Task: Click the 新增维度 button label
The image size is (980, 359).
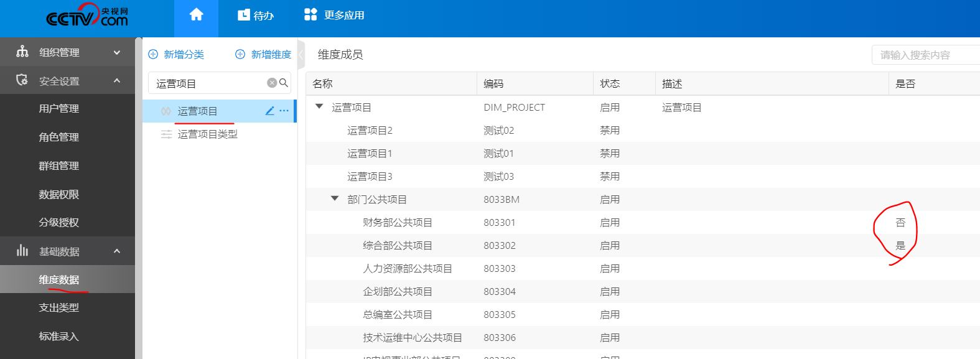Action: pos(271,54)
